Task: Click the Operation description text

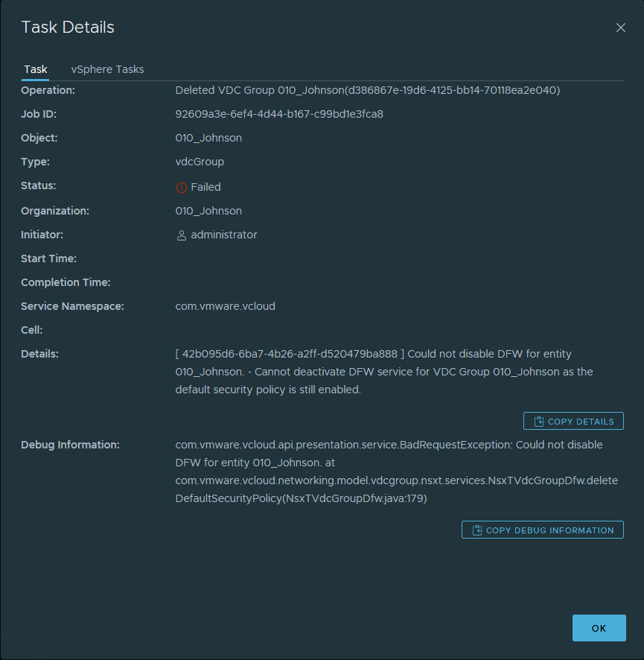Action: 367,90
